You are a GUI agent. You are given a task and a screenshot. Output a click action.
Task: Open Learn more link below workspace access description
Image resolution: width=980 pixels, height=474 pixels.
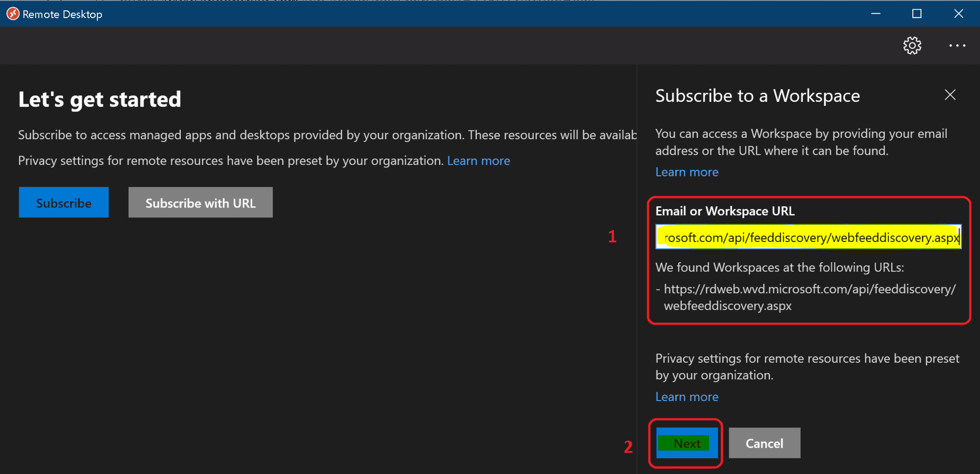(687, 172)
